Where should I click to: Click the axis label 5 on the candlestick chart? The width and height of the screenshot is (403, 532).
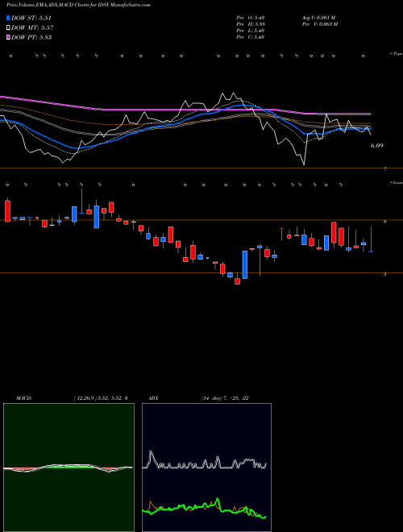click(x=384, y=274)
